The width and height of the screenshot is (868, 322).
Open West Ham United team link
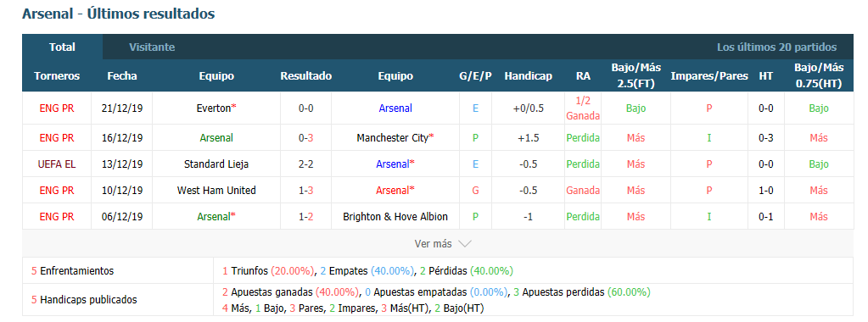[x=216, y=191]
